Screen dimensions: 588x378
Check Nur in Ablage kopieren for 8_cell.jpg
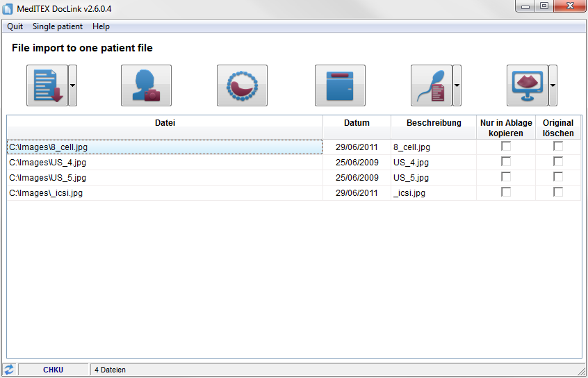[x=506, y=146]
